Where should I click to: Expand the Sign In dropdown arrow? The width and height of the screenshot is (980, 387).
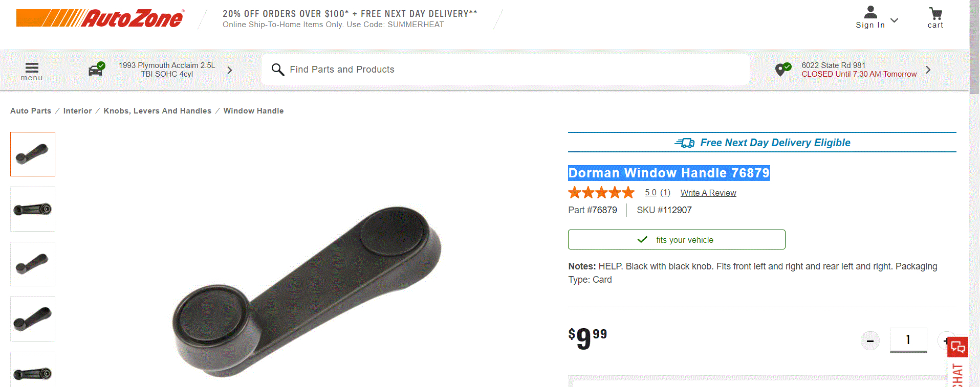point(894,20)
